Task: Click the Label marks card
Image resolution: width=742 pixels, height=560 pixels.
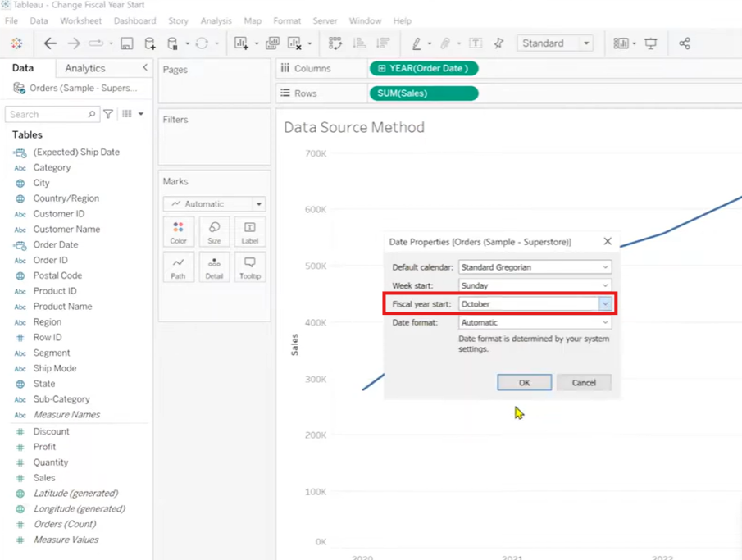Action: (250, 232)
